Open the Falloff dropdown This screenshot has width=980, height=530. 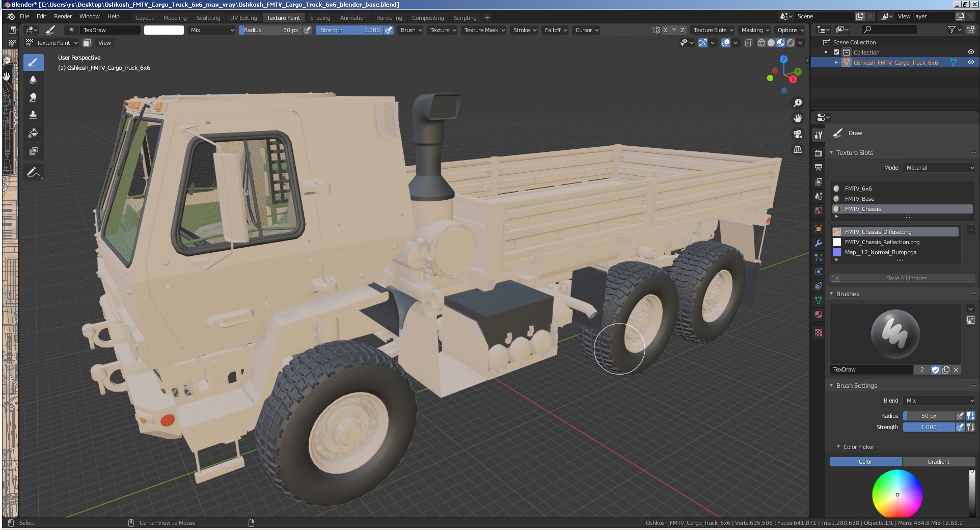[556, 30]
